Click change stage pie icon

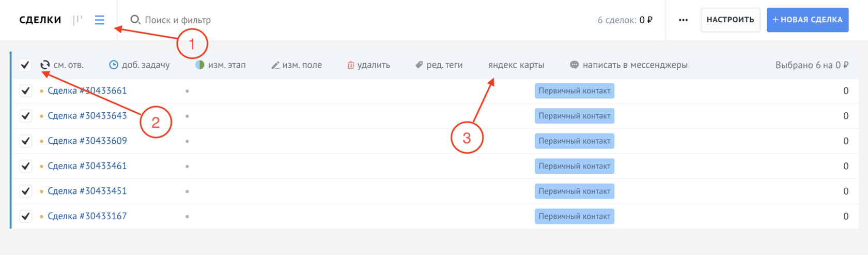[x=200, y=65]
